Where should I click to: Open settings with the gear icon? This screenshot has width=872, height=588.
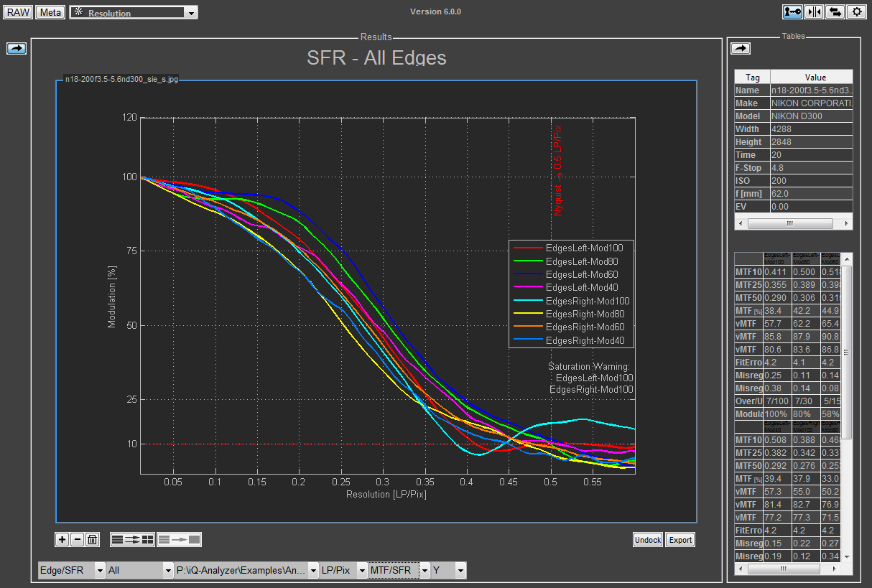click(x=856, y=11)
